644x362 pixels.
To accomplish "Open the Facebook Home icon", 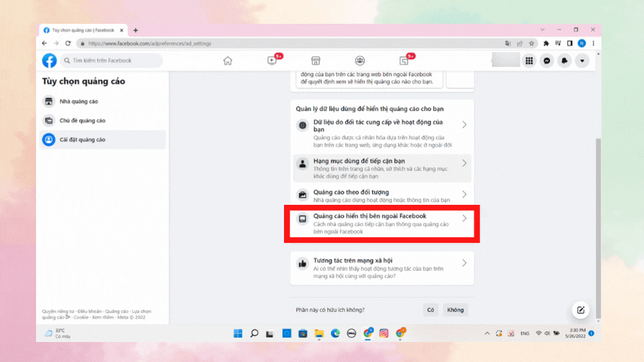I will (x=227, y=61).
